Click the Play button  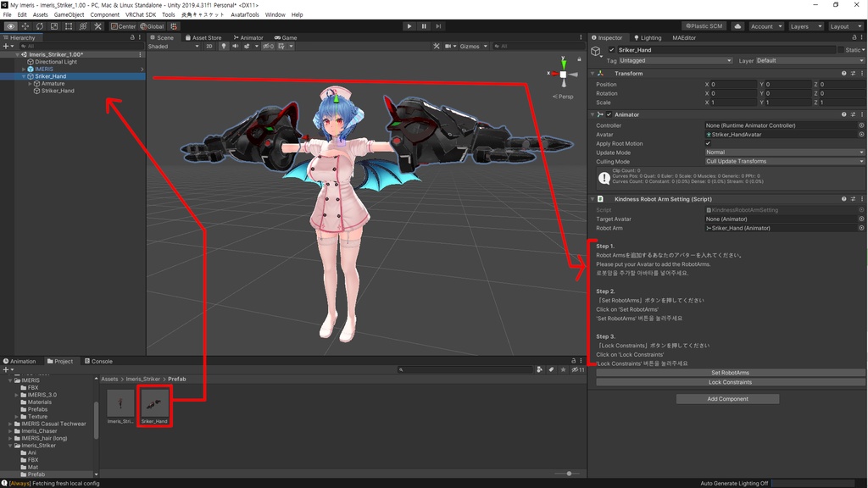click(409, 26)
